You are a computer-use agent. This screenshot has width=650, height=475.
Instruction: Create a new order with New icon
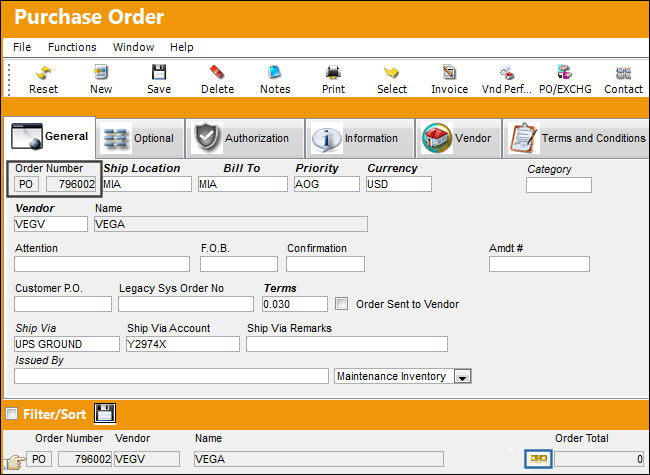[x=101, y=73]
